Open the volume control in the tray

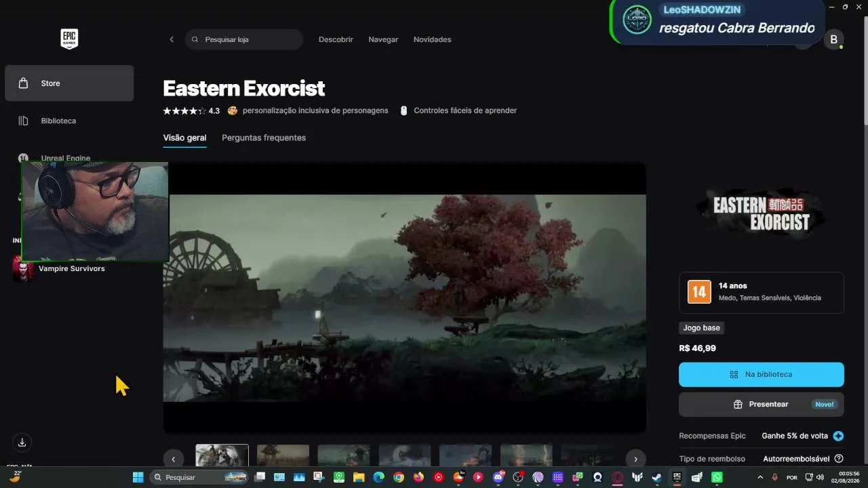pyautogui.click(x=820, y=477)
